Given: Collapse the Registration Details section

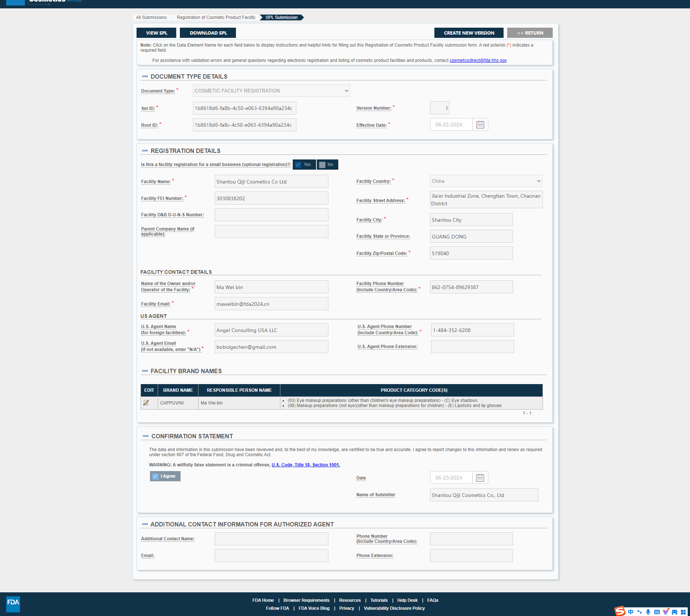Looking at the screenshot, I should [145, 151].
